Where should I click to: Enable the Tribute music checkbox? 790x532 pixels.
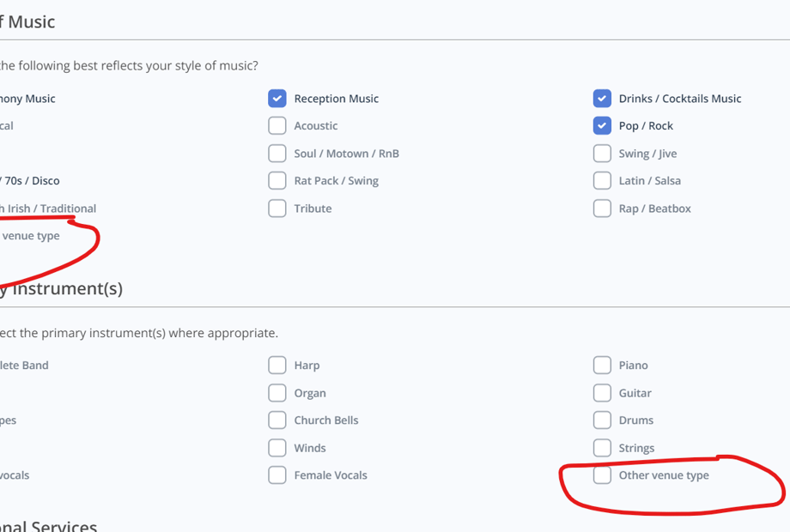coord(276,209)
